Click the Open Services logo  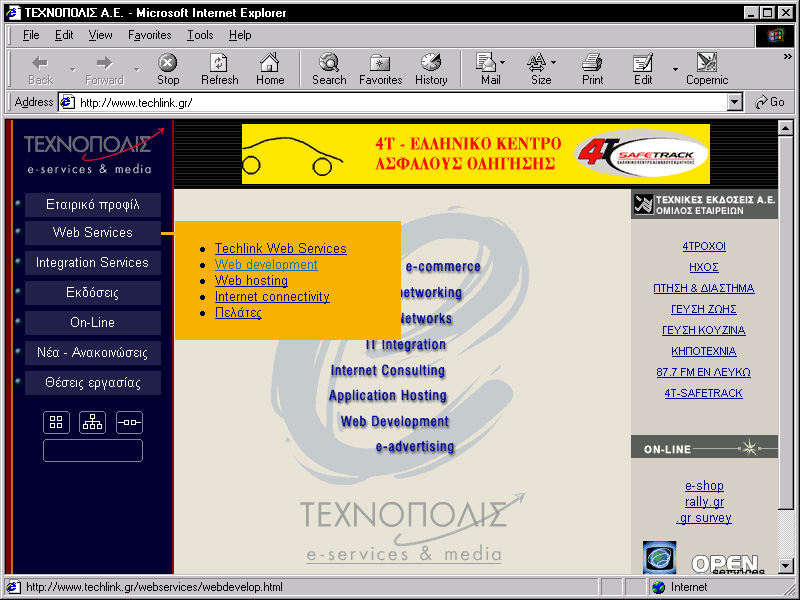pos(727,564)
